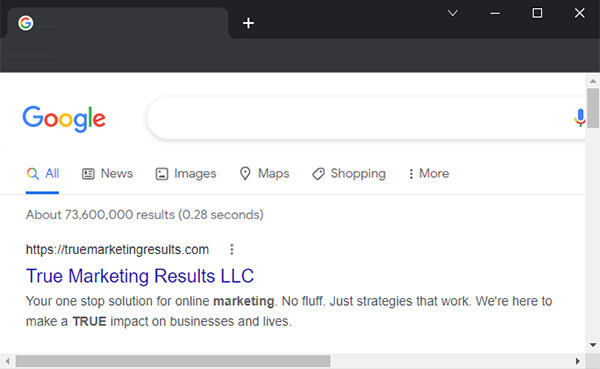
Task: Click the horizontal scrollbar right arrow
Action: pos(578,361)
